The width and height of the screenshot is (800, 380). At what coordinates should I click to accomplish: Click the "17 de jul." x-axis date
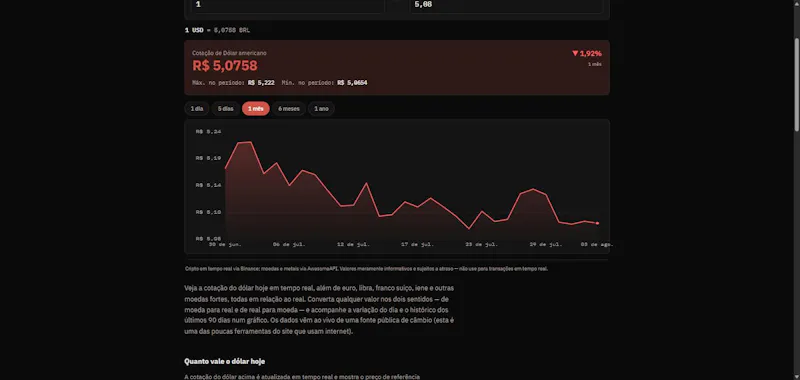(x=417, y=245)
